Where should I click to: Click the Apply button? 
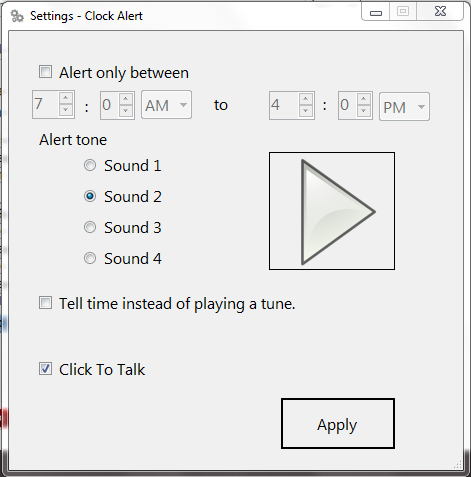click(x=338, y=423)
